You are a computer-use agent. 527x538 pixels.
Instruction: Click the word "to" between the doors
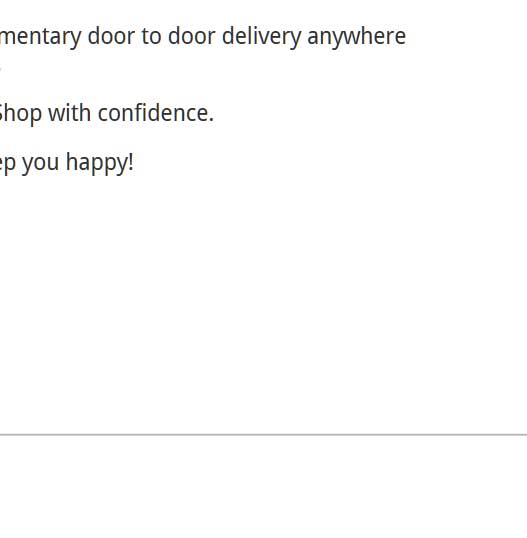click(x=151, y=36)
